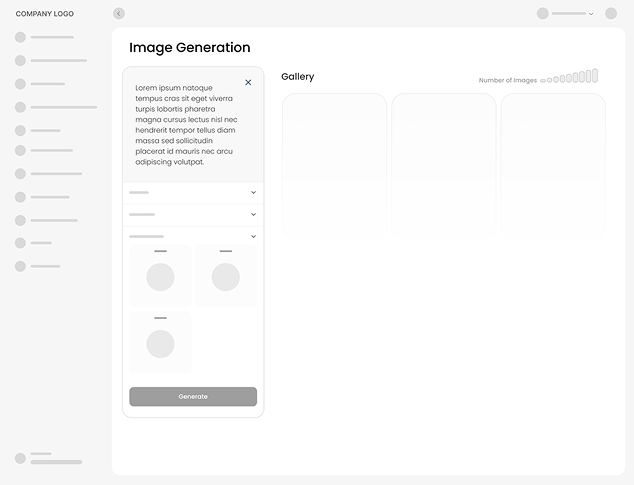The height and width of the screenshot is (485, 634).
Task: Click the first sidebar navigation icon
Action: coord(20,37)
